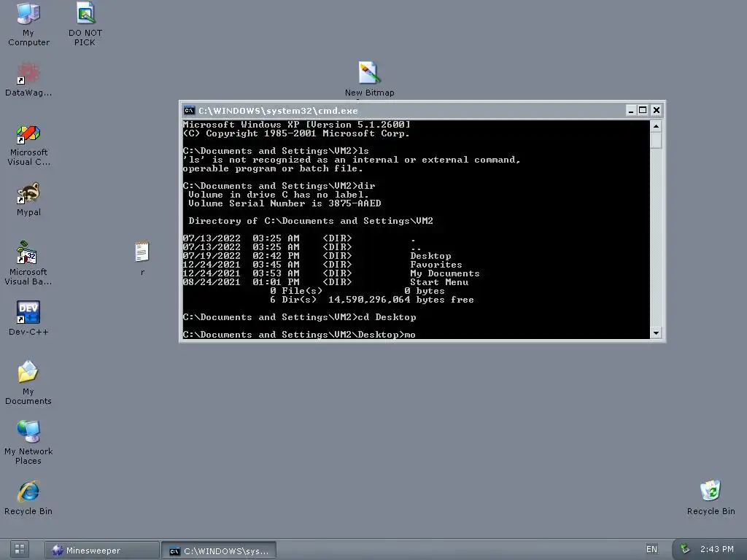Minimize the cmd.exe window

click(x=631, y=111)
